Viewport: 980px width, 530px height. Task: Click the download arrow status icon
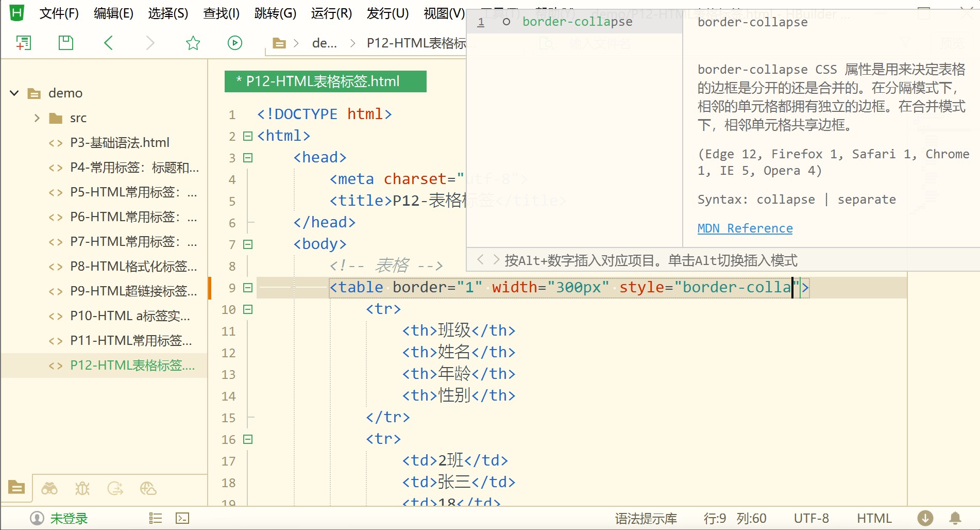tap(925, 518)
